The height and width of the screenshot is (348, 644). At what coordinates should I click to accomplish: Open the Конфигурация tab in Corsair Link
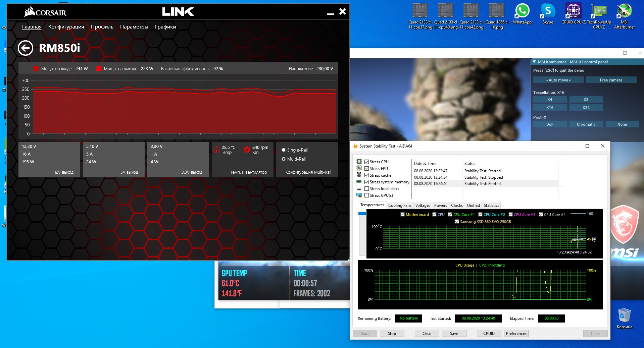coord(66,27)
